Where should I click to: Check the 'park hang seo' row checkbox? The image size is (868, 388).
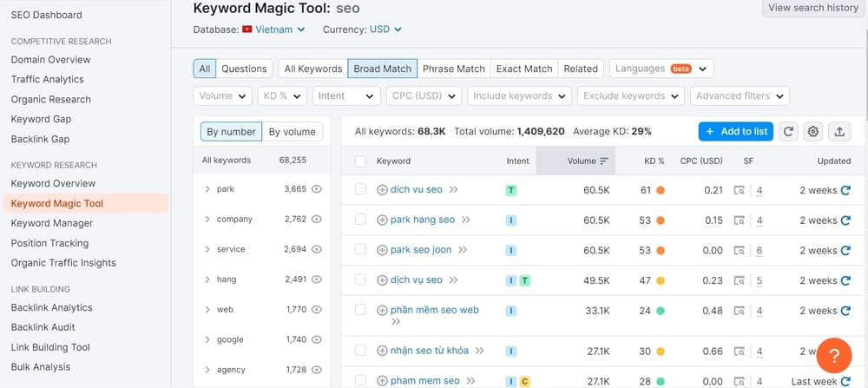pos(360,220)
